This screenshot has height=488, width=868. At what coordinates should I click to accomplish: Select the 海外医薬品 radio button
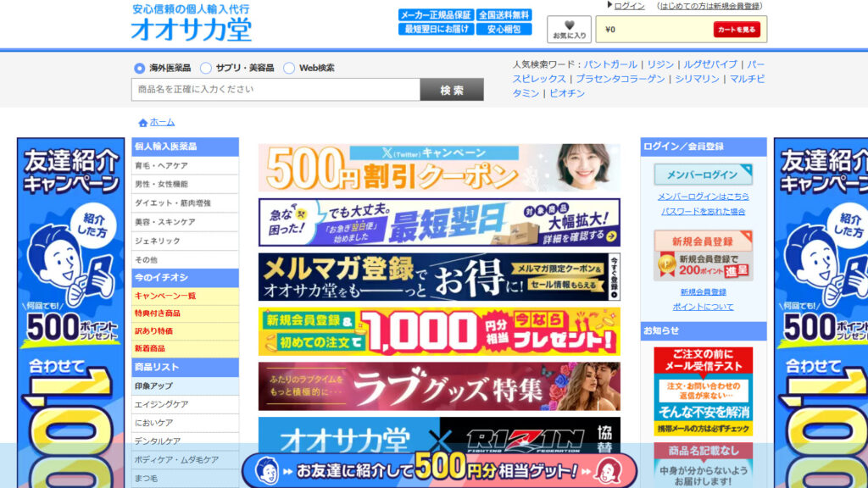click(140, 68)
